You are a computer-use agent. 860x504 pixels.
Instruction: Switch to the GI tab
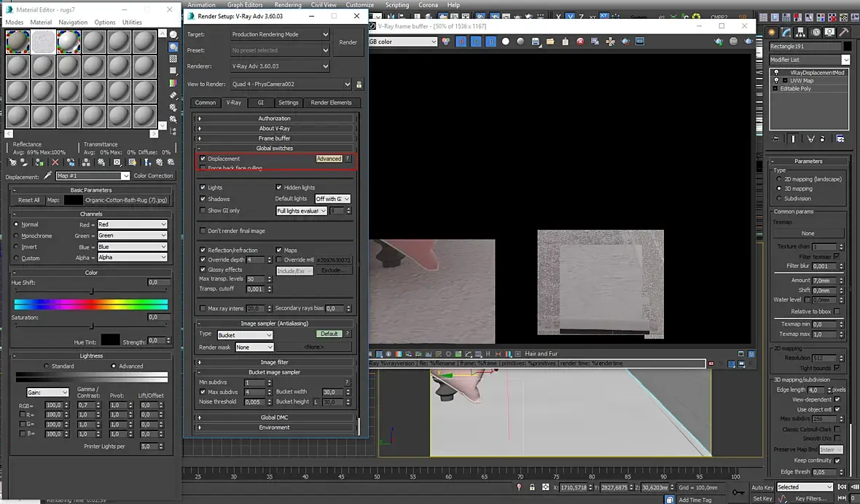[x=260, y=103]
